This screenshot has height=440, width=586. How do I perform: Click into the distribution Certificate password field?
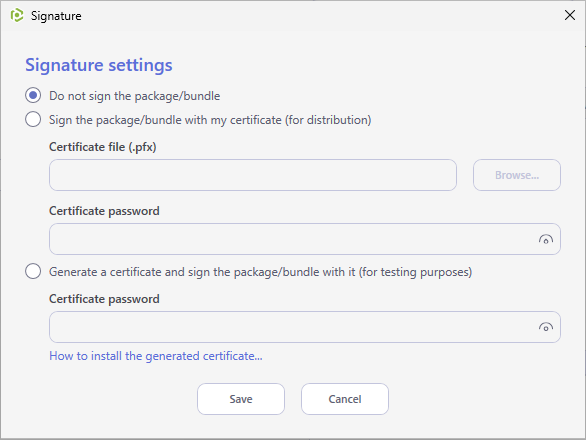tap(305, 239)
